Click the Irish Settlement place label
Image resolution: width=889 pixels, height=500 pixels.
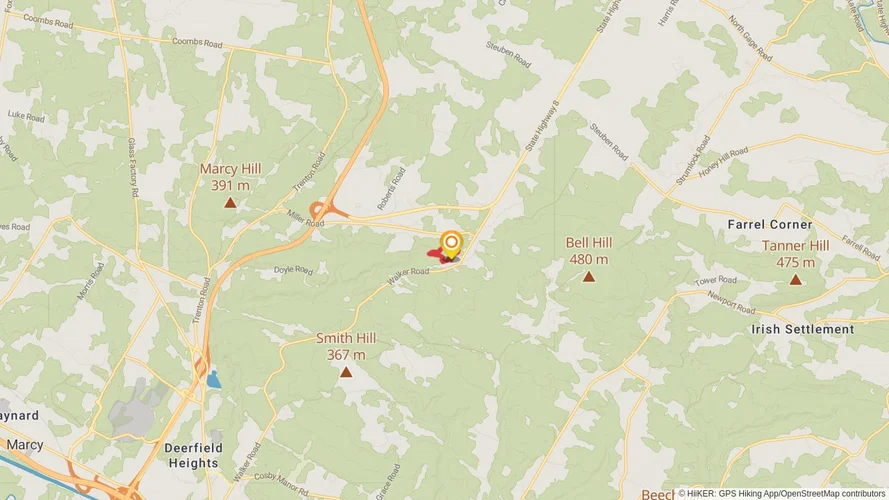tap(802, 329)
